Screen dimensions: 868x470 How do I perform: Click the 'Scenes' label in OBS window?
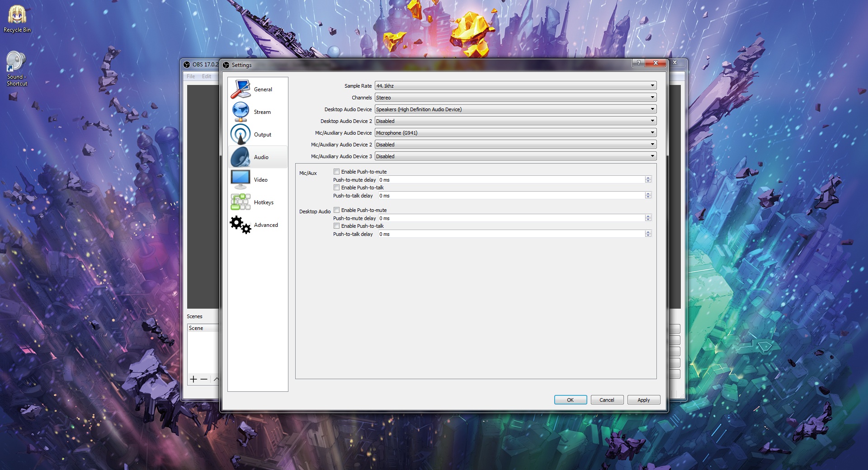tap(195, 316)
